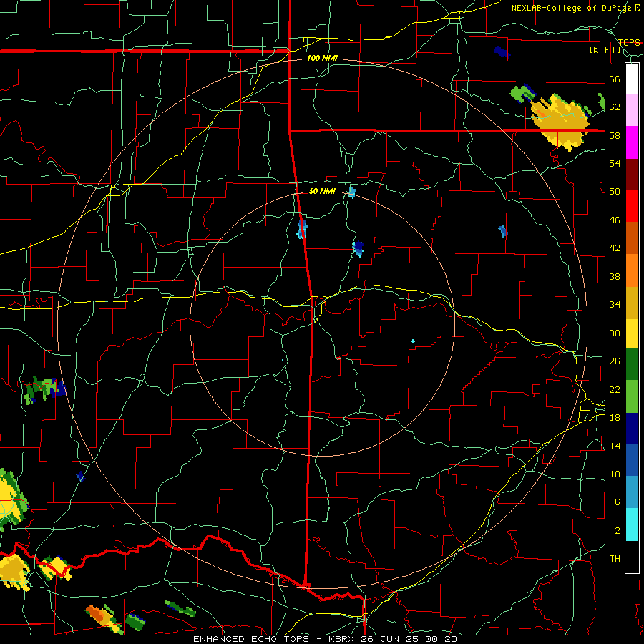Image resolution: width=644 pixels, height=644 pixels.
Task: Click the 50 NMI range ring label
Action: (321, 191)
